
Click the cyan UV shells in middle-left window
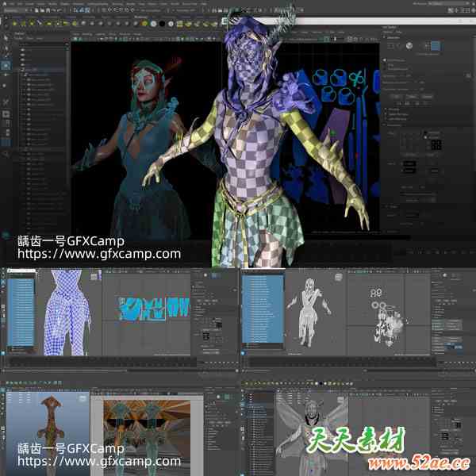153,309
